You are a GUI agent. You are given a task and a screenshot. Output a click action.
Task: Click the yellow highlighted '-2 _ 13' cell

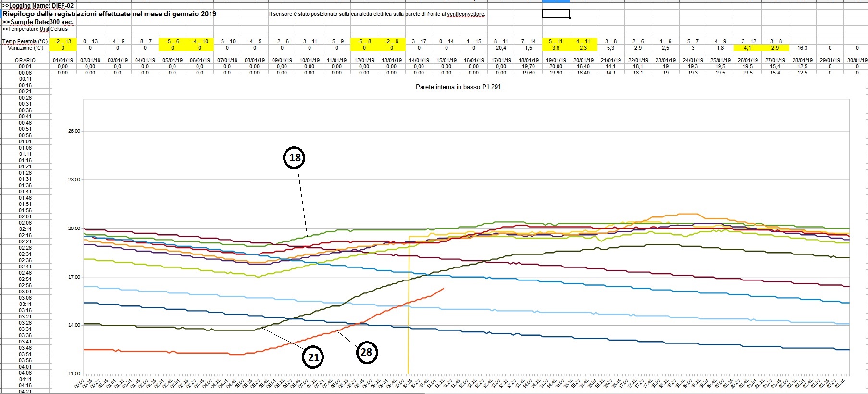63,41
